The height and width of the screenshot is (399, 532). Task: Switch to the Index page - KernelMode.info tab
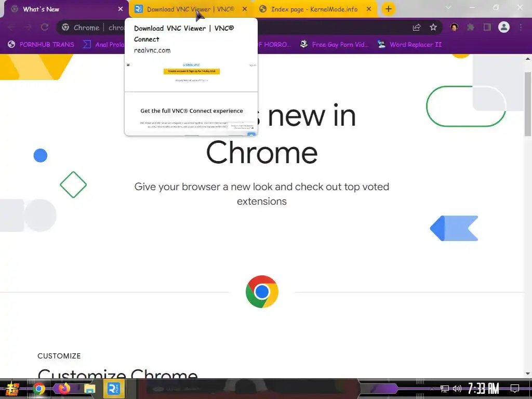[314, 9]
